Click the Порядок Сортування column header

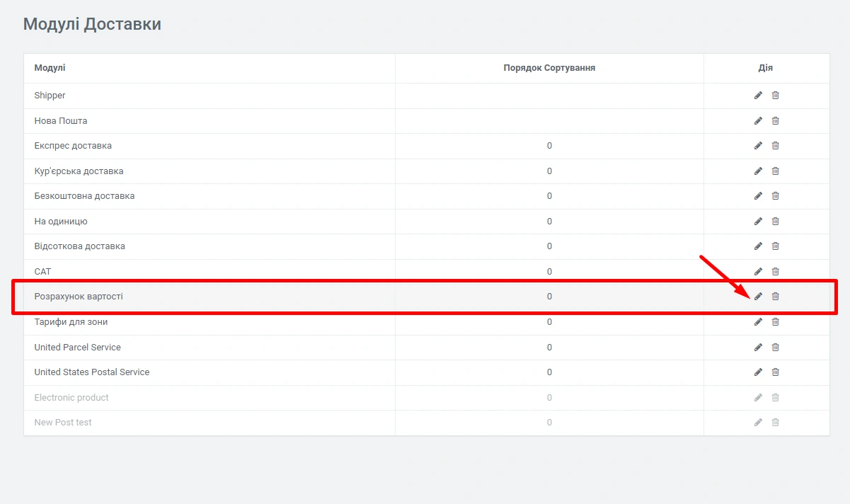[x=549, y=68]
